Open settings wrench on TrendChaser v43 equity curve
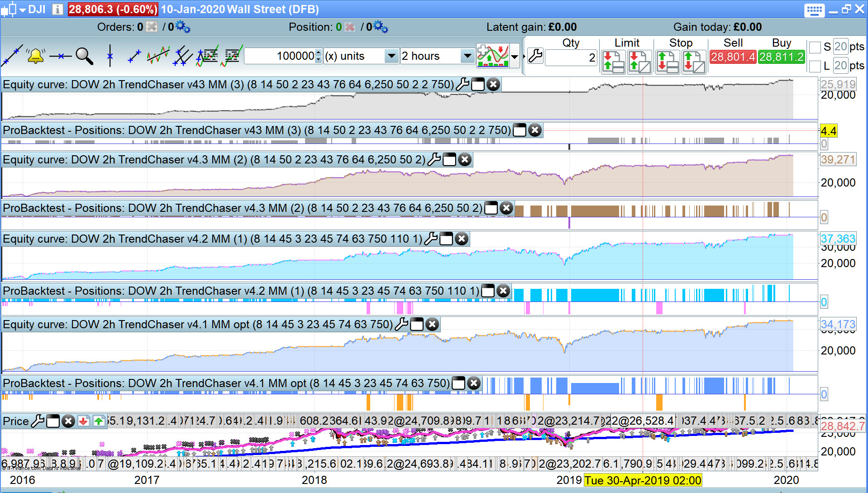 coord(463,85)
